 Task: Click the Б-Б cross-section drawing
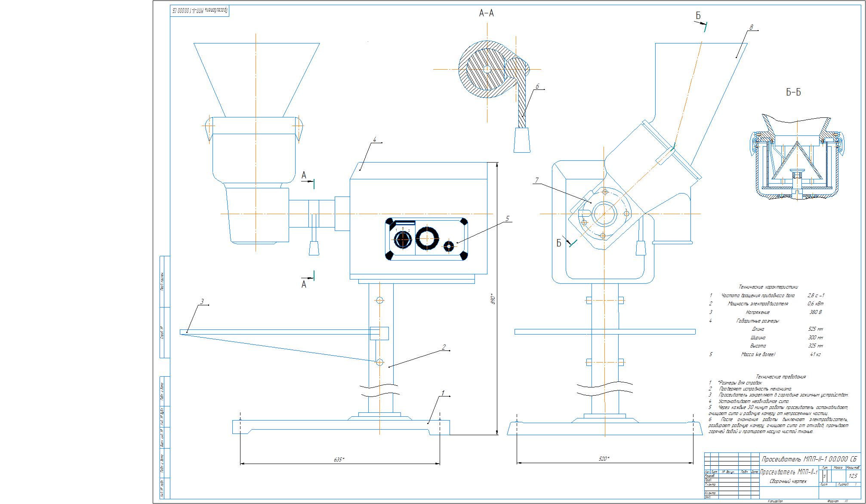tap(796, 157)
